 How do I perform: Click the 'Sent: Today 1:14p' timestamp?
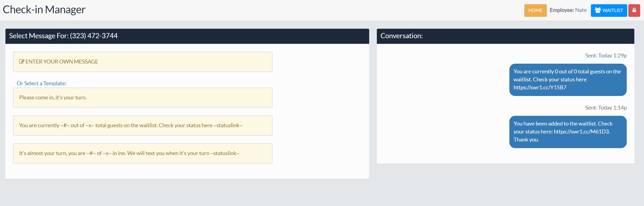(605, 108)
